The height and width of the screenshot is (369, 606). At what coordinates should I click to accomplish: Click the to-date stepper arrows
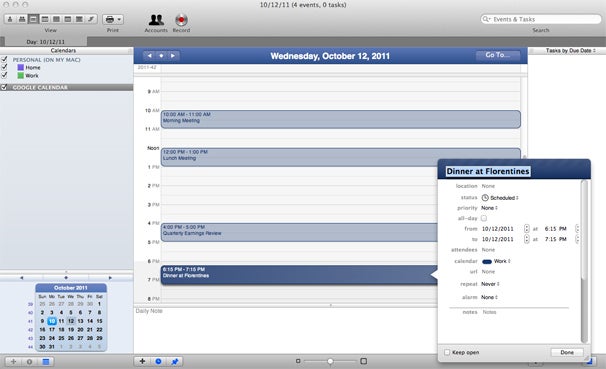coord(527,239)
